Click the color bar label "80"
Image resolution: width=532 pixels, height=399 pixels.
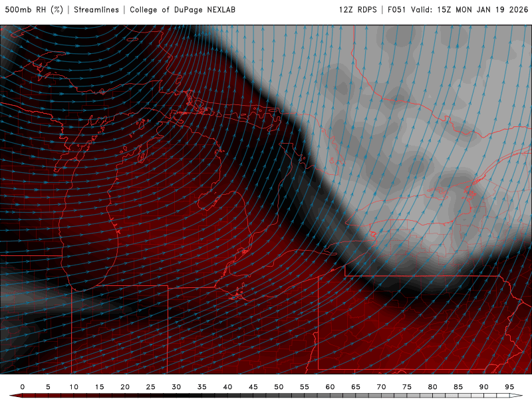(x=432, y=387)
